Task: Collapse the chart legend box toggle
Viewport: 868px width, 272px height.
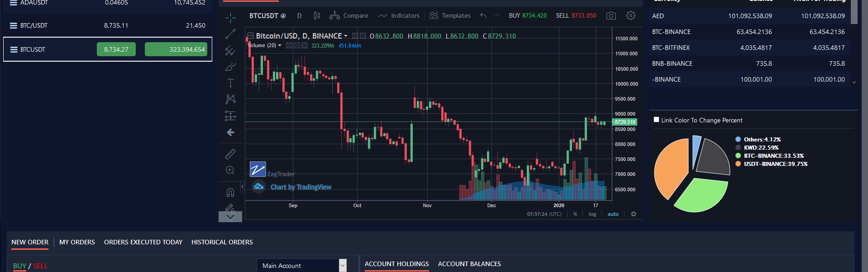Action: (250, 36)
